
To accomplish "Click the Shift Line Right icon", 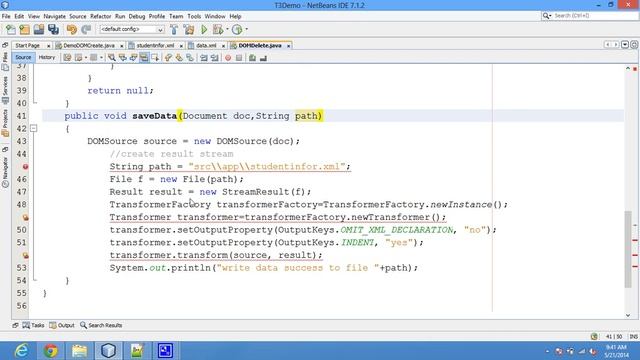I will point(214,58).
